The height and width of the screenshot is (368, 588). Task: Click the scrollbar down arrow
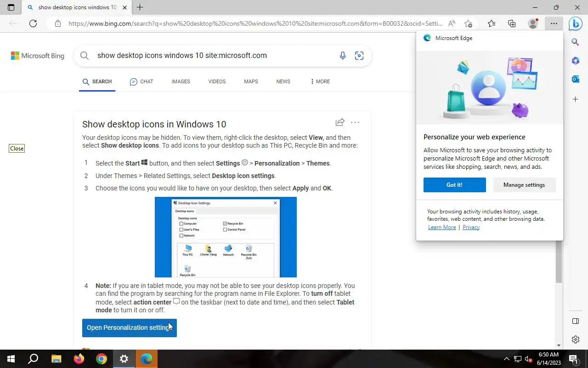(559, 345)
